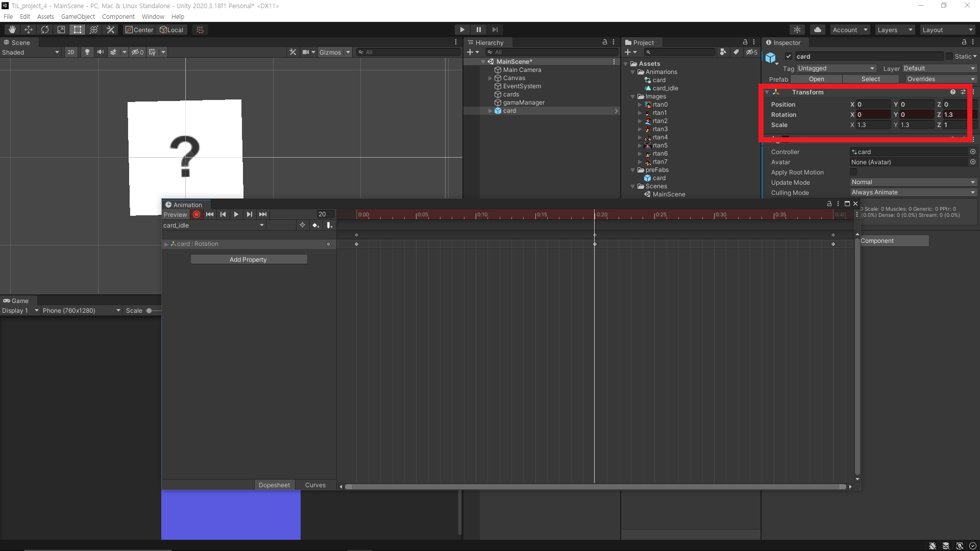The width and height of the screenshot is (980, 551).
Task: Click the timeline marker at frame 20
Action: click(x=595, y=214)
